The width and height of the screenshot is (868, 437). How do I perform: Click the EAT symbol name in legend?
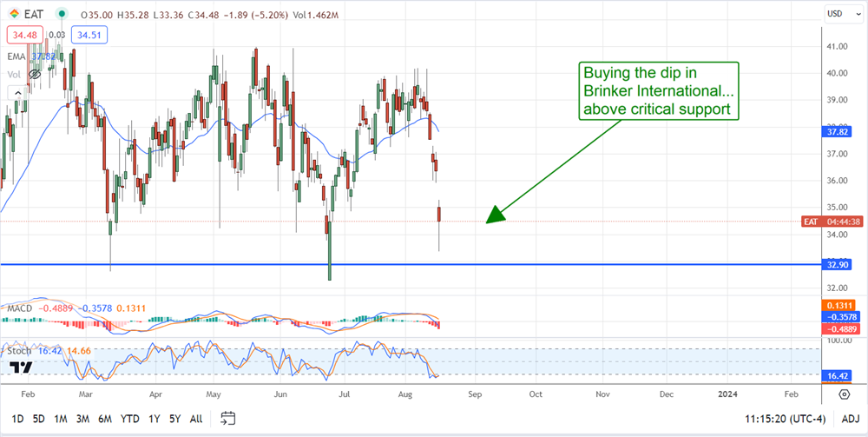[33, 14]
